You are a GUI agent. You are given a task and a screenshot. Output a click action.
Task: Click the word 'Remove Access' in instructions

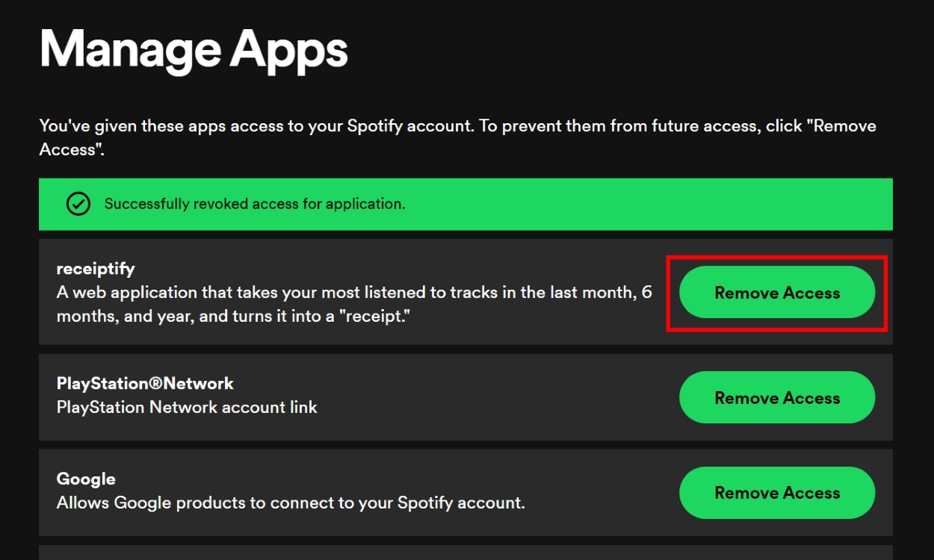click(847, 125)
